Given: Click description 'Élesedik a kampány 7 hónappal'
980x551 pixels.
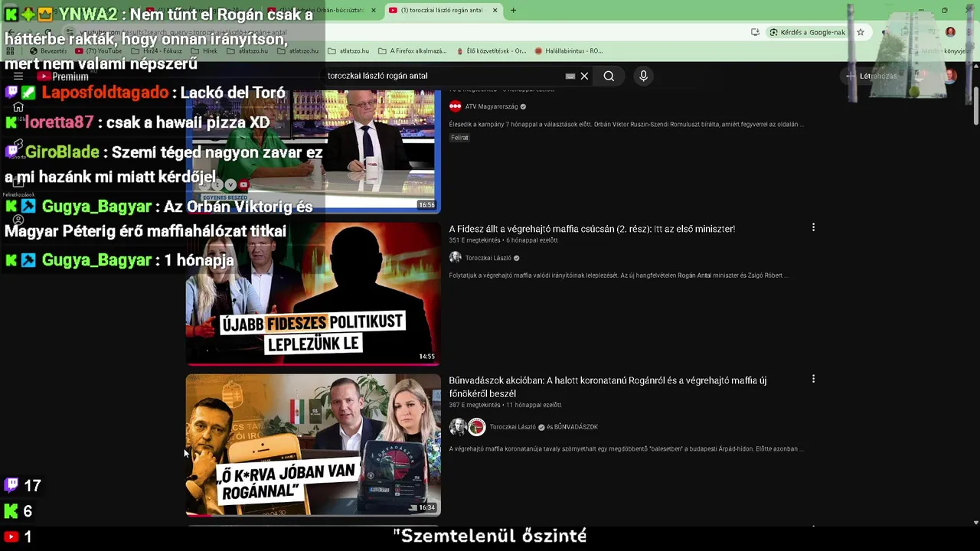Looking at the screenshot, I should tap(627, 124).
